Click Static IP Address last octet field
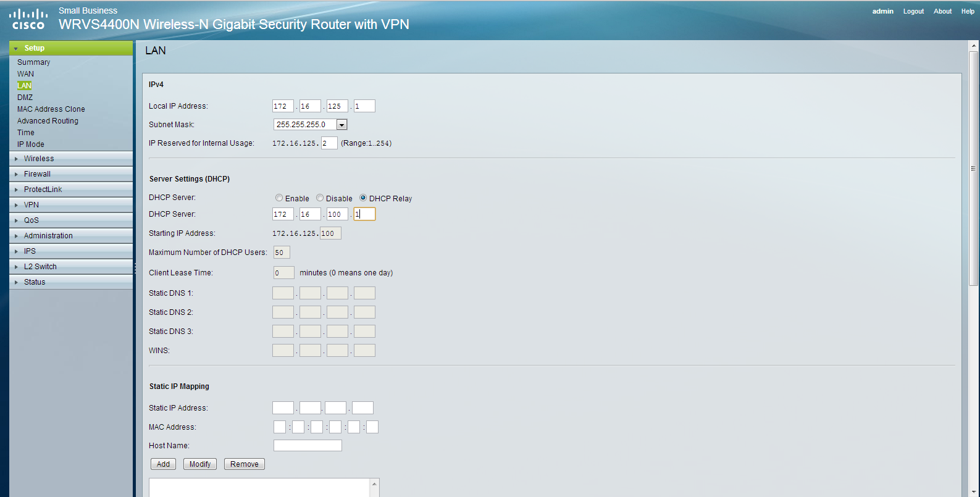This screenshot has height=497, width=980. point(362,408)
